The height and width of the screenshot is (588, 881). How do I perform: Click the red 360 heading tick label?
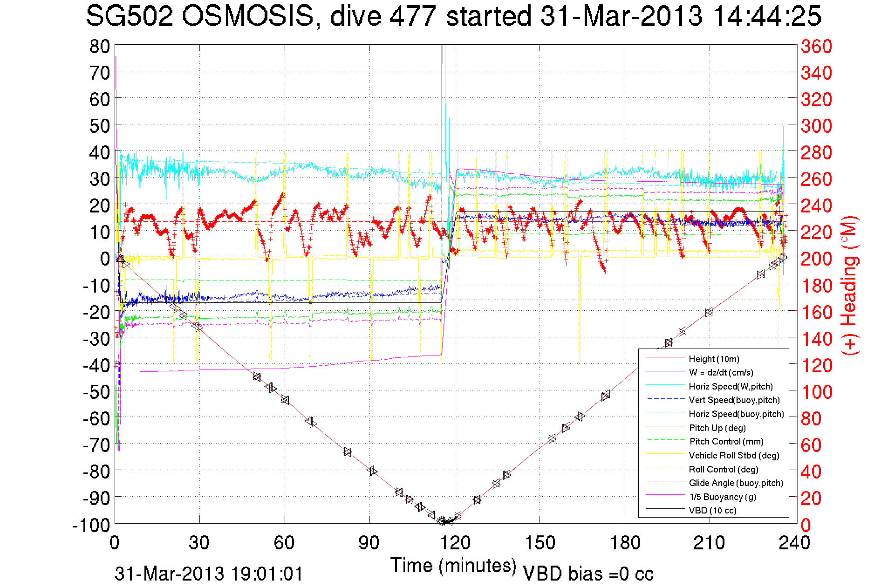click(816, 47)
